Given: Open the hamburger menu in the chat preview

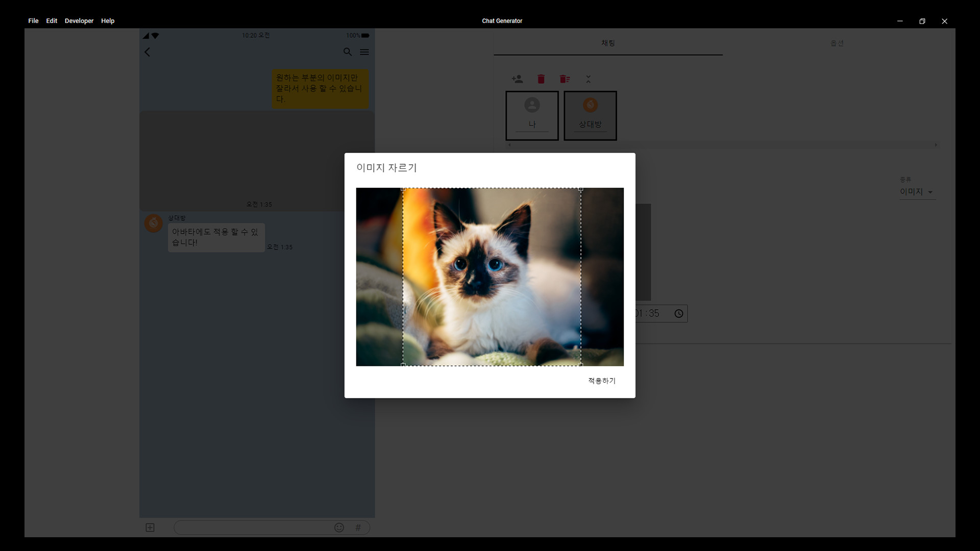Looking at the screenshot, I should (x=364, y=52).
